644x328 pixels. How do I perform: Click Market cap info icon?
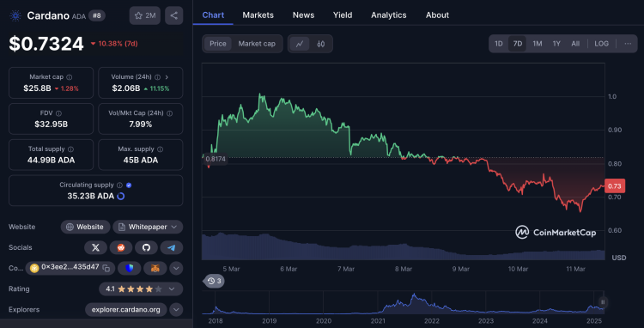(x=70, y=76)
